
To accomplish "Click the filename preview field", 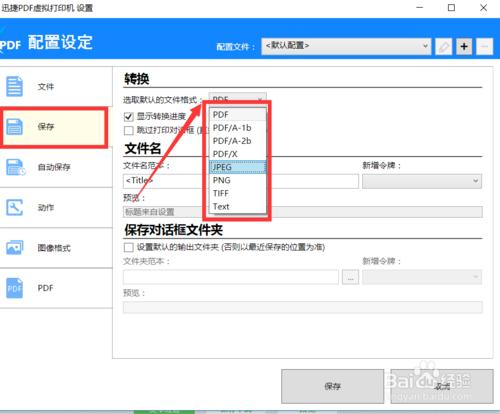I will click(303, 212).
